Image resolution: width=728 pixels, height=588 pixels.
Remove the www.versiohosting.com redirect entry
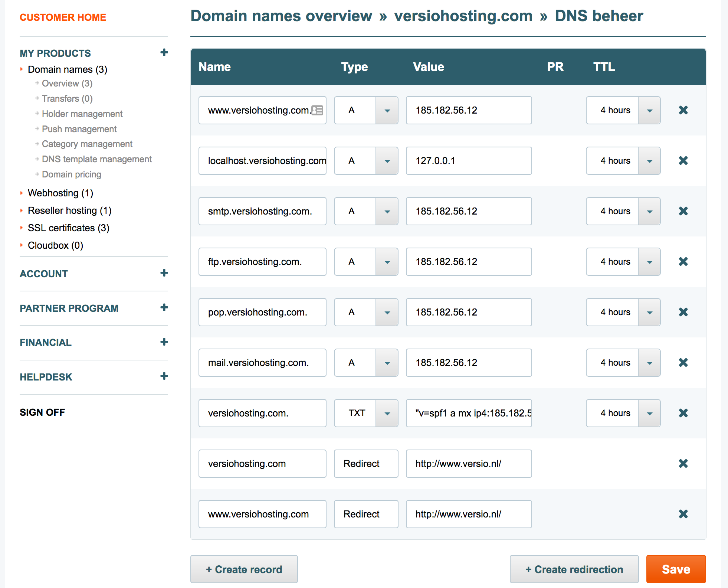683,514
